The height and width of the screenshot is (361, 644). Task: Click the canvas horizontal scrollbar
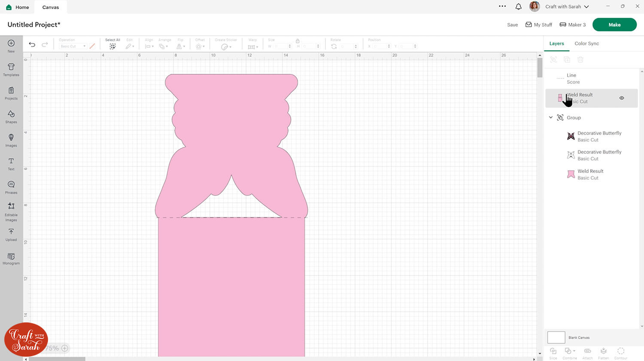point(57,359)
